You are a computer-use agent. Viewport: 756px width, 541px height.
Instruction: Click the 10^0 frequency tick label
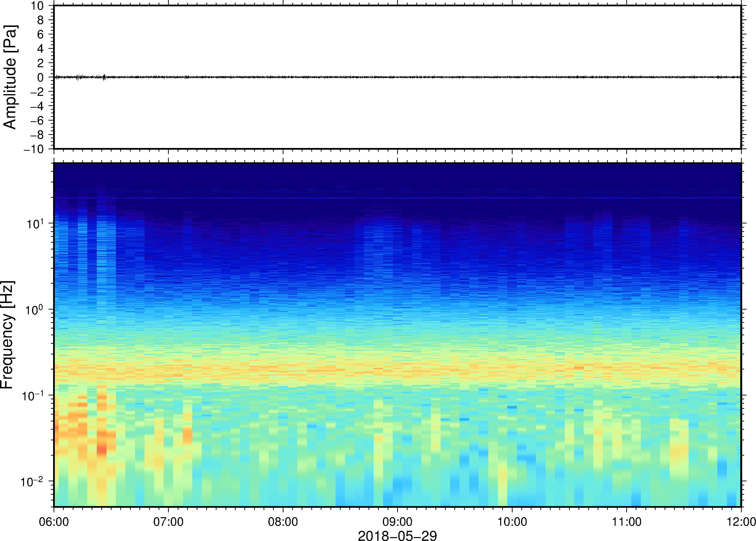[35, 310]
